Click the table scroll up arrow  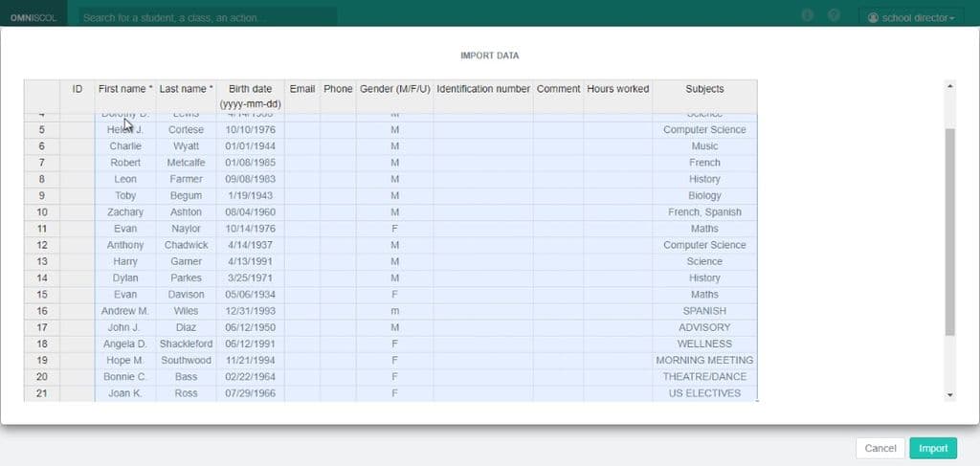tap(950, 85)
